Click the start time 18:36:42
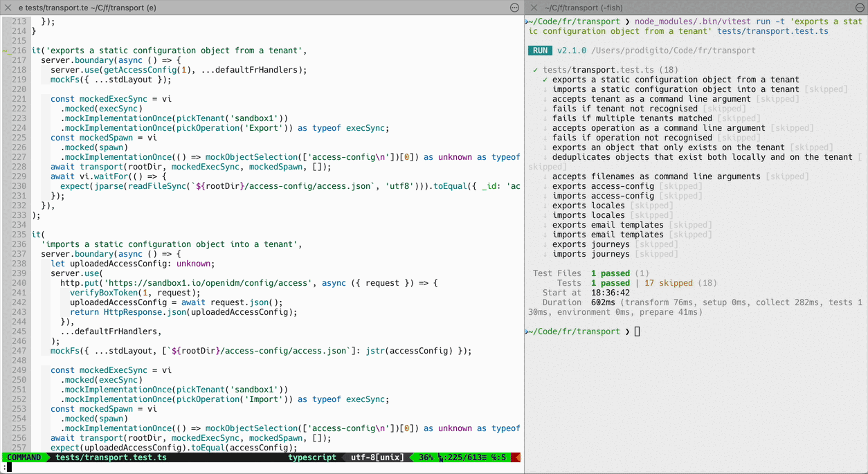This screenshot has height=474, width=868. coord(611,293)
